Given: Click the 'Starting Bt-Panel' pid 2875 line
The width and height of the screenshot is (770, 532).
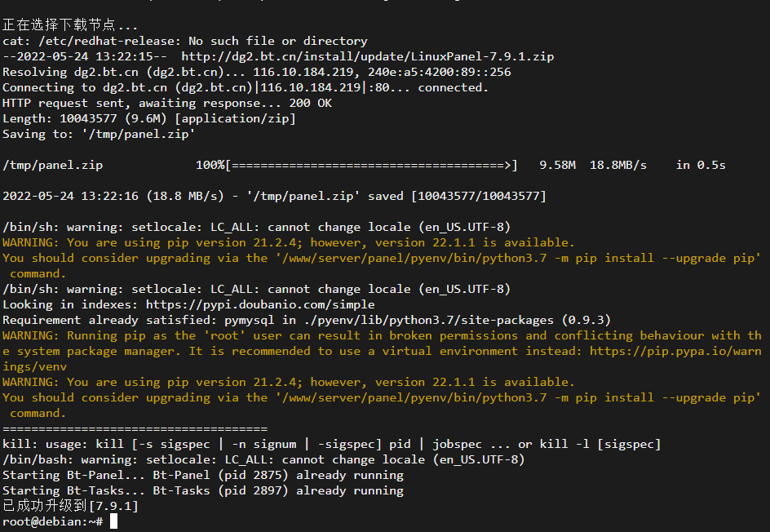Looking at the screenshot, I should coord(203,475).
